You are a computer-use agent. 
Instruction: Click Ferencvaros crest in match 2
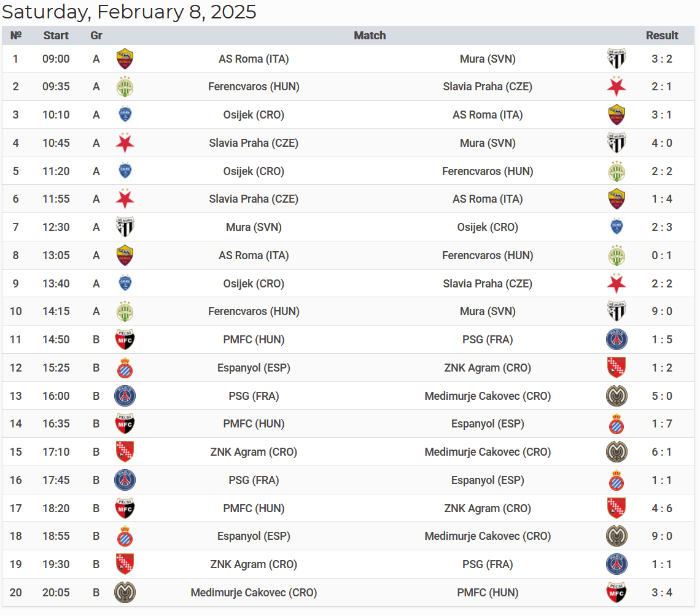(x=125, y=87)
